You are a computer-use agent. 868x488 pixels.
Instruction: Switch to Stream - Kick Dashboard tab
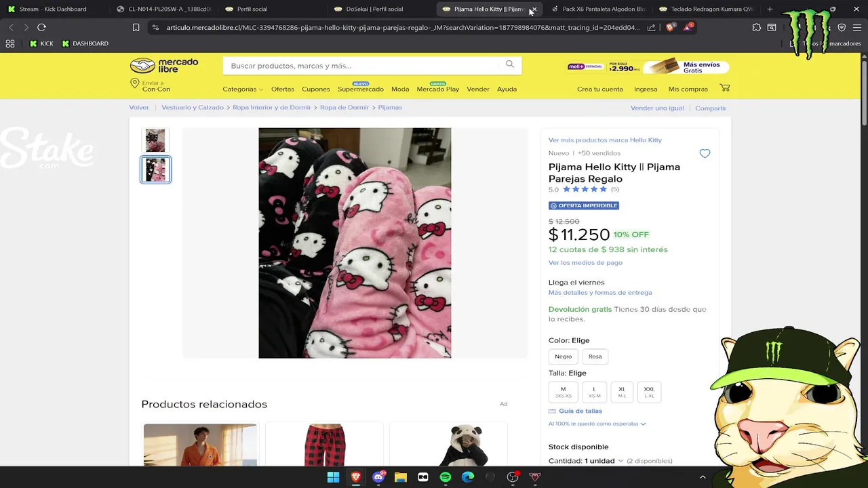52,9
